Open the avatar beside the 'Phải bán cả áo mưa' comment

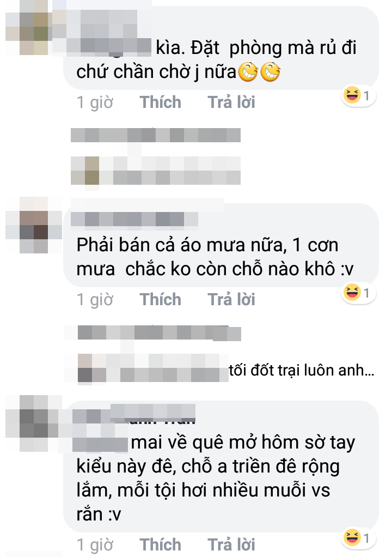coord(34,225)
